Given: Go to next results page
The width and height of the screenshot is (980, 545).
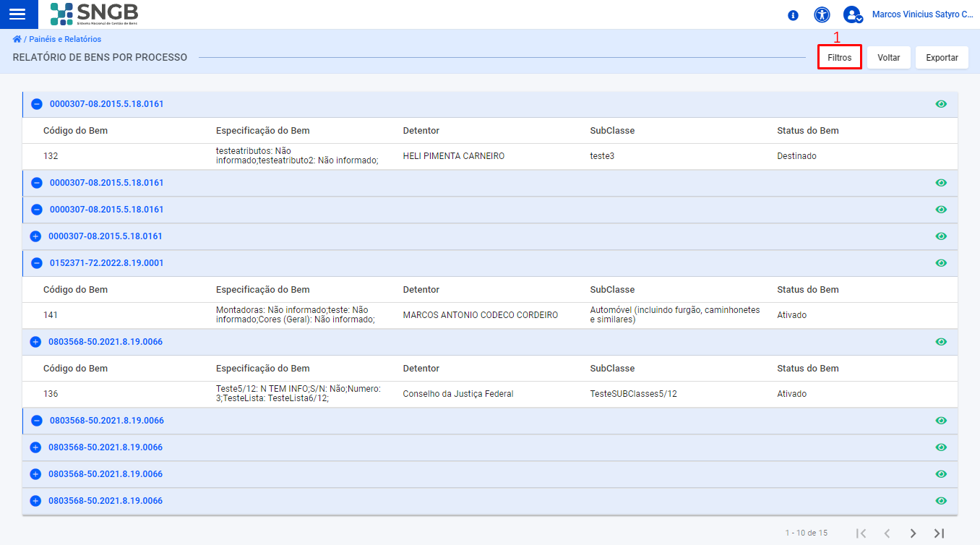Looking at the screenshot, I should (x=913, y=533).
